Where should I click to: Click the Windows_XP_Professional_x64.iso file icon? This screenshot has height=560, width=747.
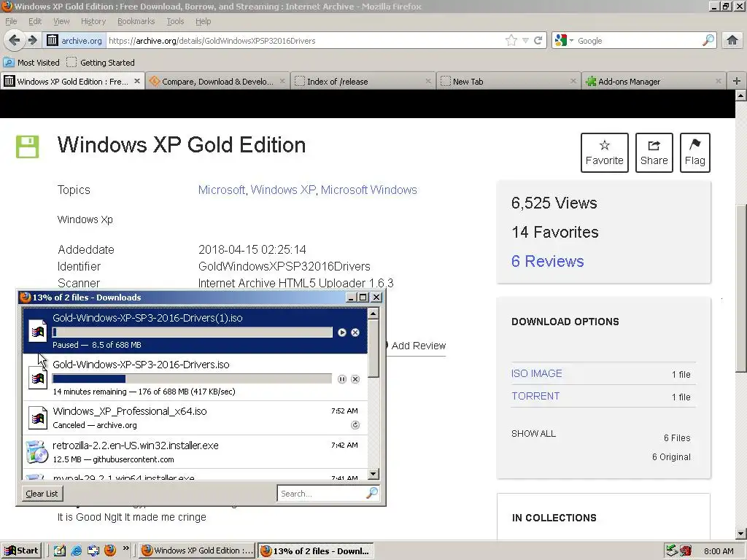click(x=37, y=418)
